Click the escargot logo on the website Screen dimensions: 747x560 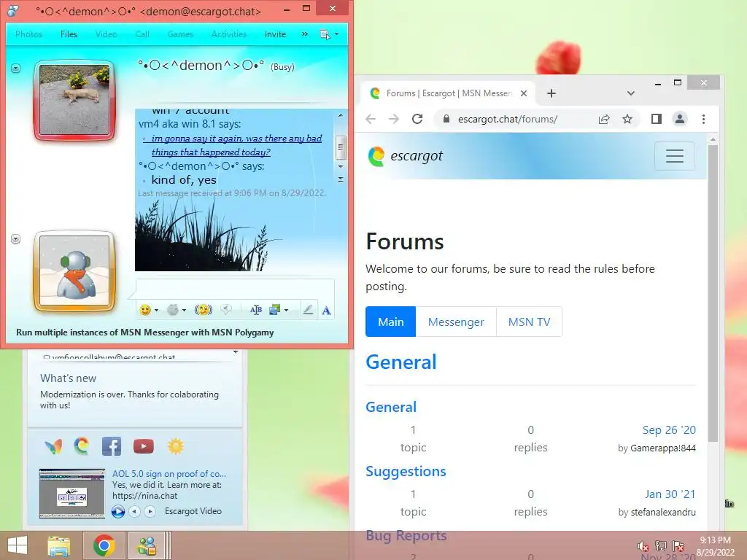tap(406, 156)
